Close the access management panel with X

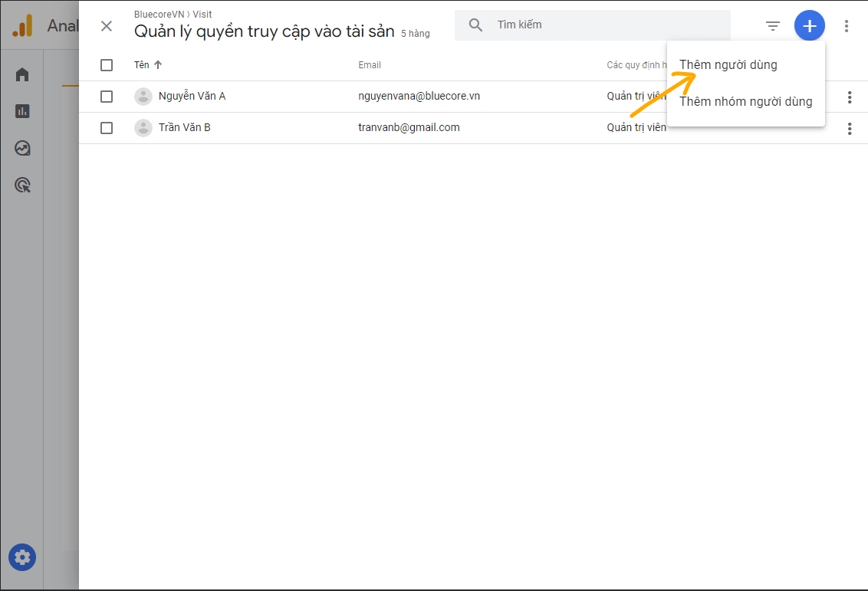pos(107,26)
